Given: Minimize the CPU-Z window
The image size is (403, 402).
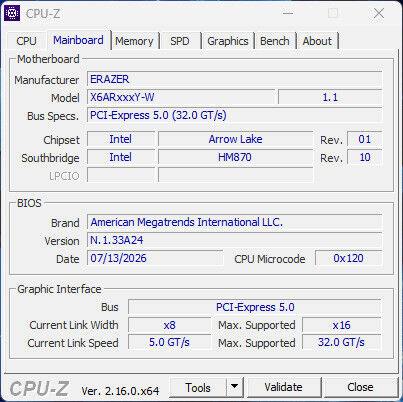Looking at the screenshot, I should pos(288,14).
